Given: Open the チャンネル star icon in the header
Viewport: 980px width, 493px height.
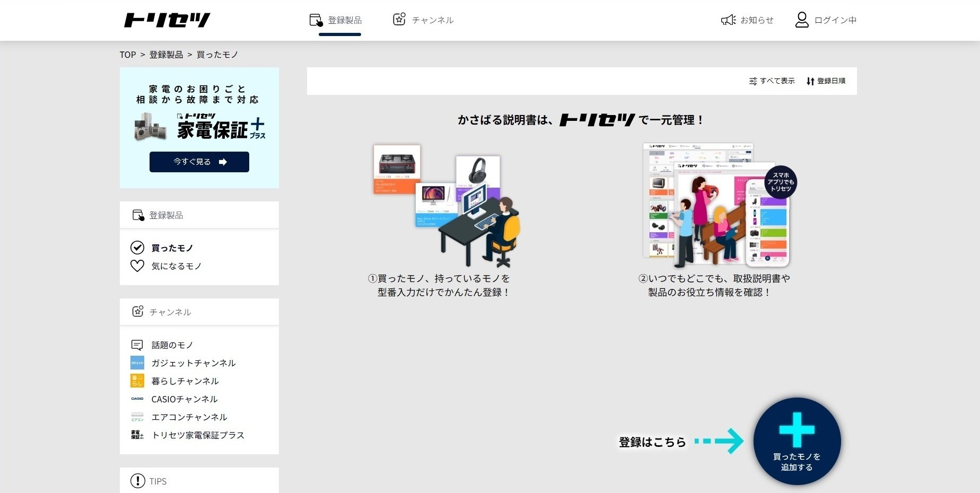Looking at the screenshot, I should [399, 19].
